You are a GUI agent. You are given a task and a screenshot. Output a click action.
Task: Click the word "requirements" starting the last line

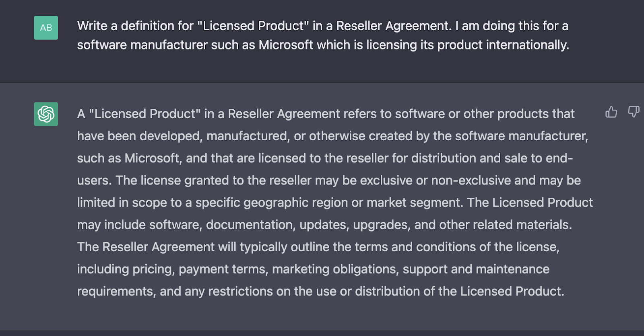pos(116,291)
